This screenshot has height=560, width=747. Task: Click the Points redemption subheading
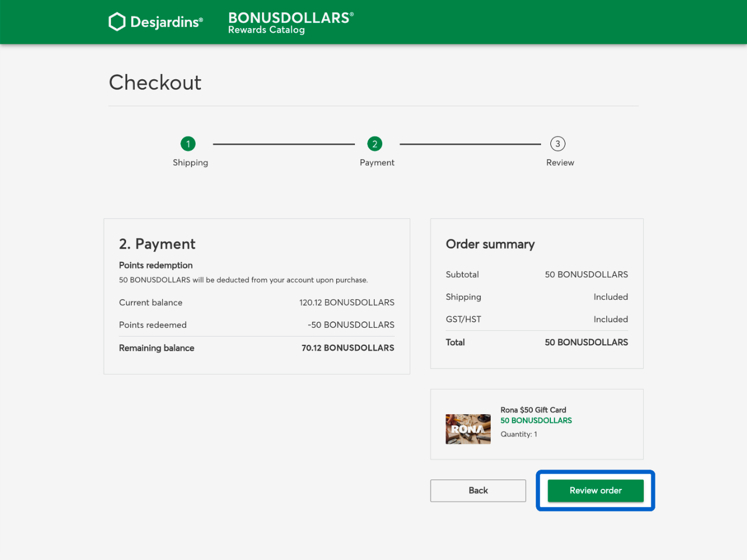pos(156,265)
